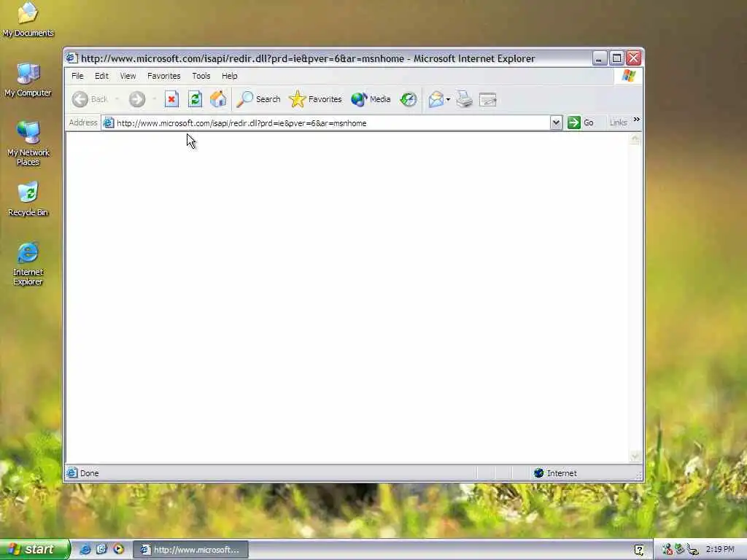Select the My Documents desktop icon

(x=28, y=20)
